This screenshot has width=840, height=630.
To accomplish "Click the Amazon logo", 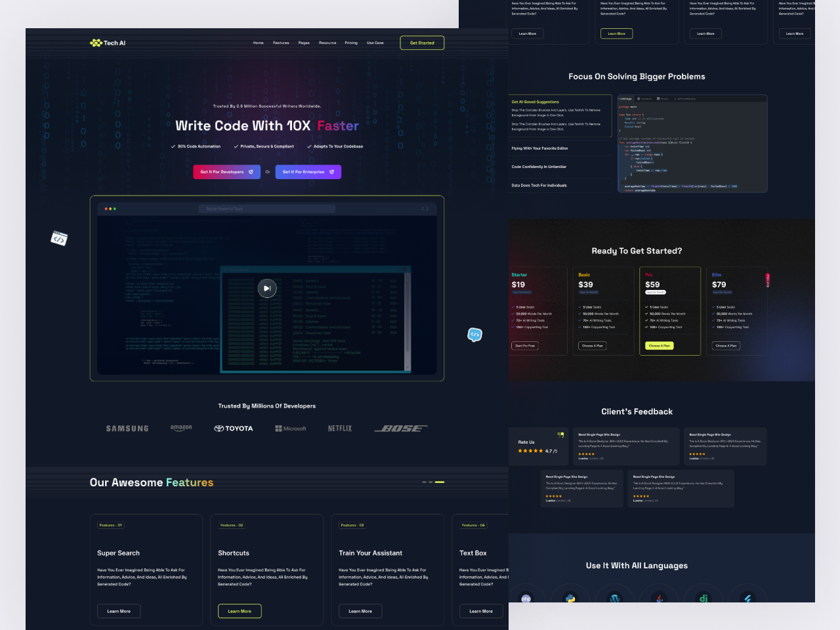I will point(181,428).
